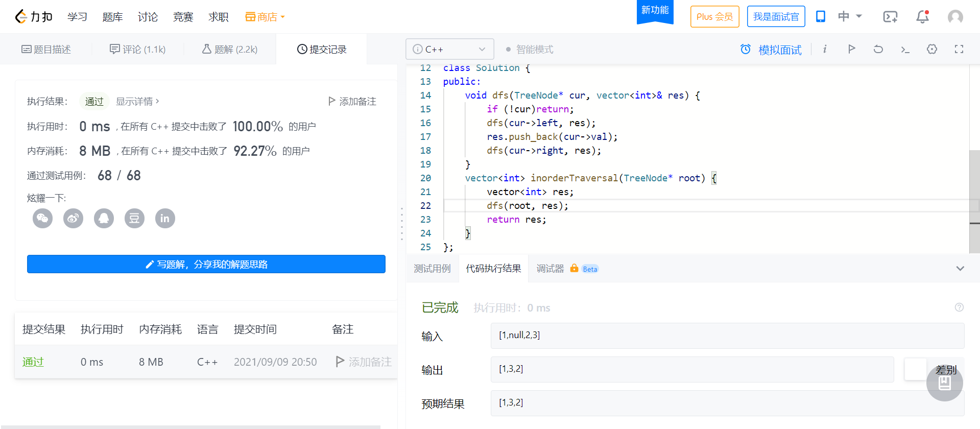Select the 提交记录 tab
The width and height of the screenshot is (980, 429).
click(x=322, y=49)
